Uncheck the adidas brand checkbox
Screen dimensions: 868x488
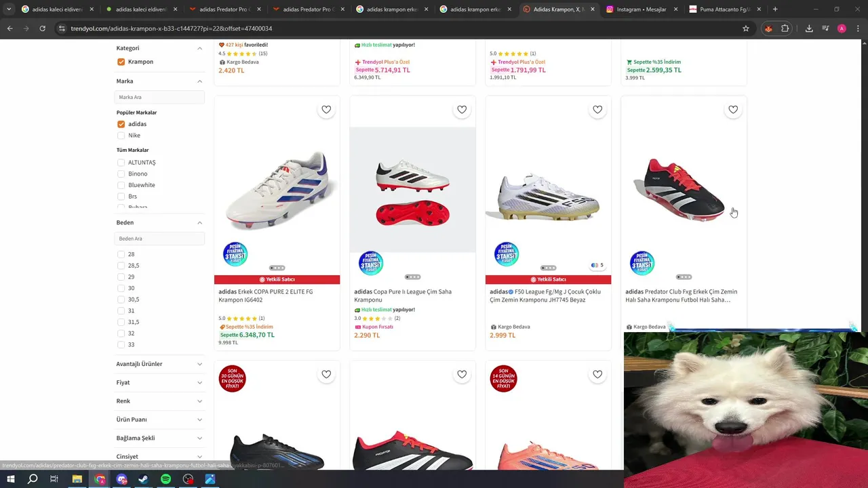tap(121, 124)
